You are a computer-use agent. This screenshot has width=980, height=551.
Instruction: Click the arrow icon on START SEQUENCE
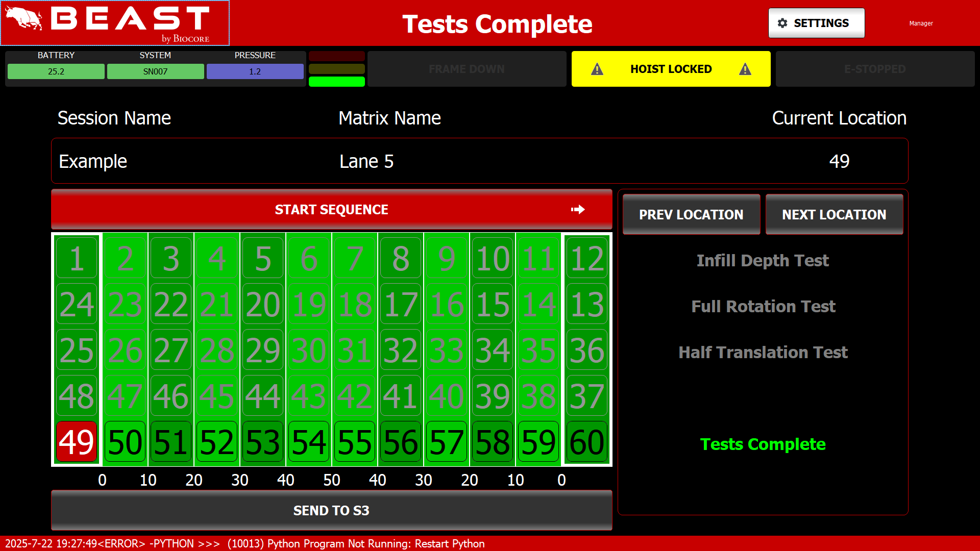(578, 210)
